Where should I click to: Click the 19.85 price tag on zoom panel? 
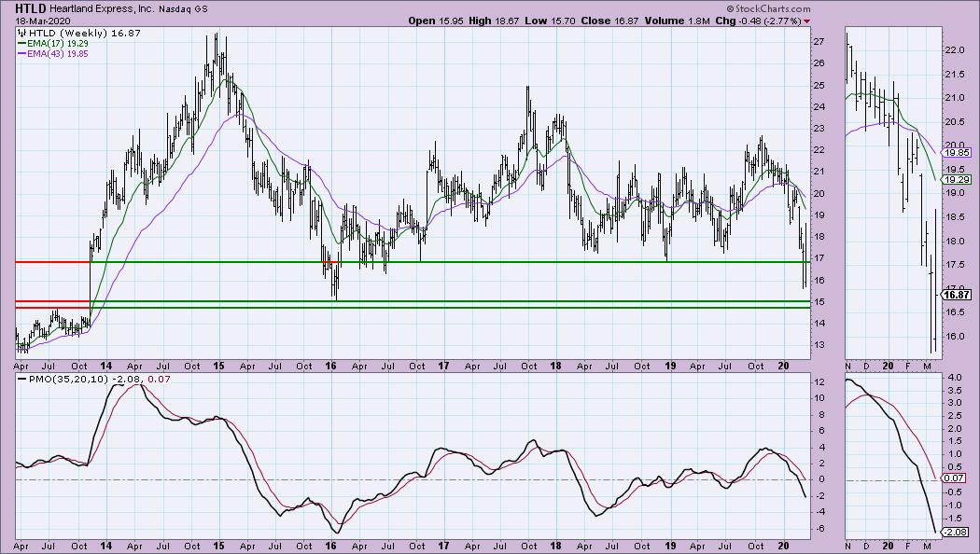tap(957, 152)
